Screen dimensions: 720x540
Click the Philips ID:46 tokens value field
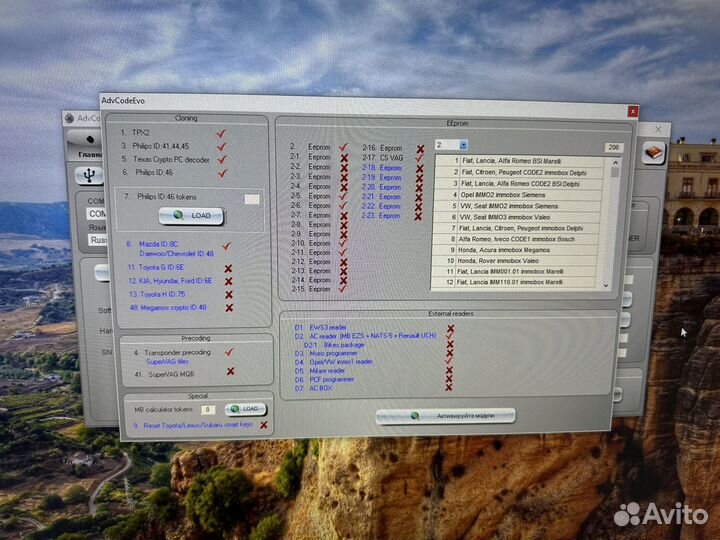click(252, 199)
